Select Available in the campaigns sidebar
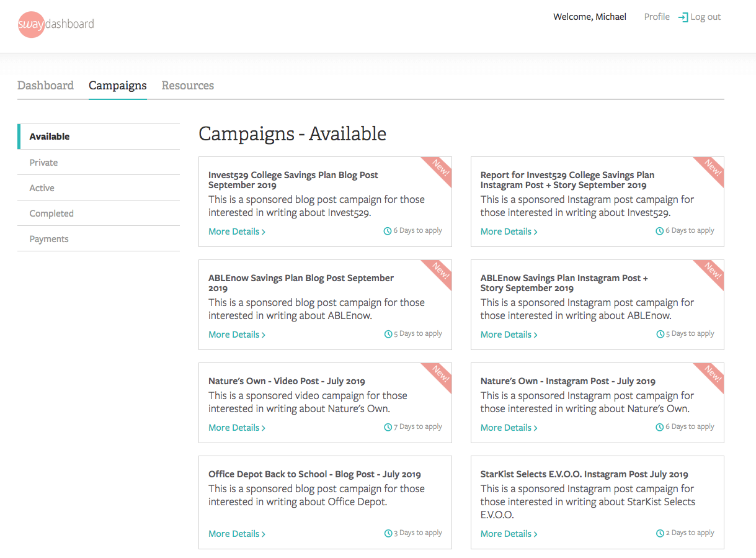The image size is (756, 558). coord(99,137)
